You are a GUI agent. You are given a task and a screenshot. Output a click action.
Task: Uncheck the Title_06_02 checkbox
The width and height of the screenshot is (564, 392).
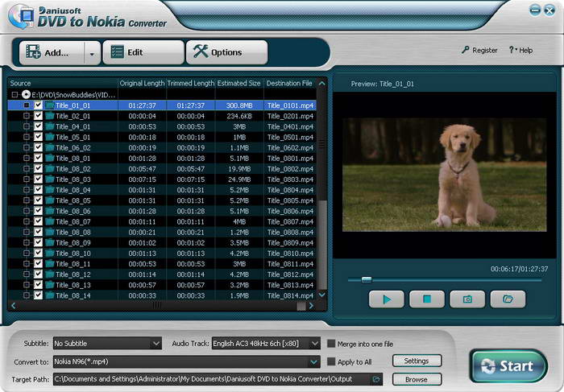pyautogui.click(x=38, y=147)
